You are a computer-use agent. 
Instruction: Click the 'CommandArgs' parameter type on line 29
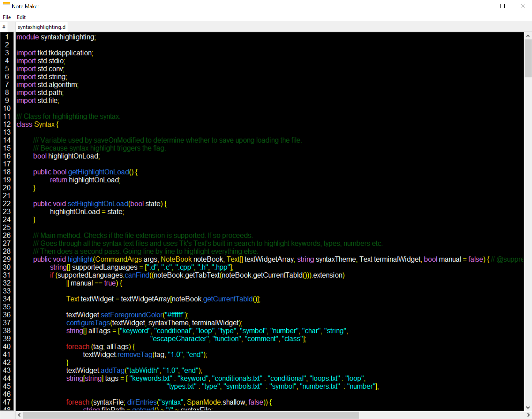pyautogui.click(x=119, y=259)
